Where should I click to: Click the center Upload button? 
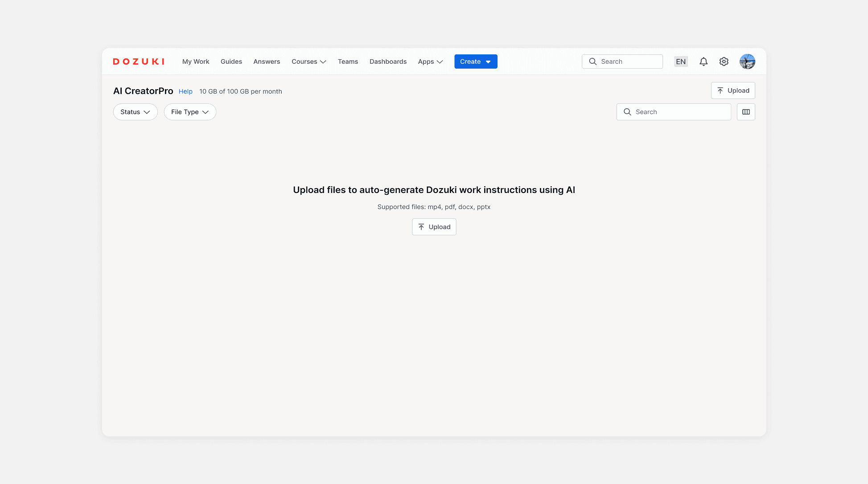[x=434, y=227]
